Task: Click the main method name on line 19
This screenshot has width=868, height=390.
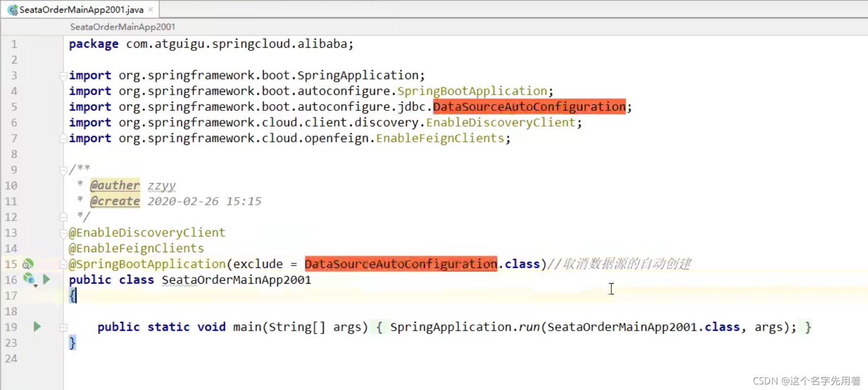Action: click(x=247, y=327)
